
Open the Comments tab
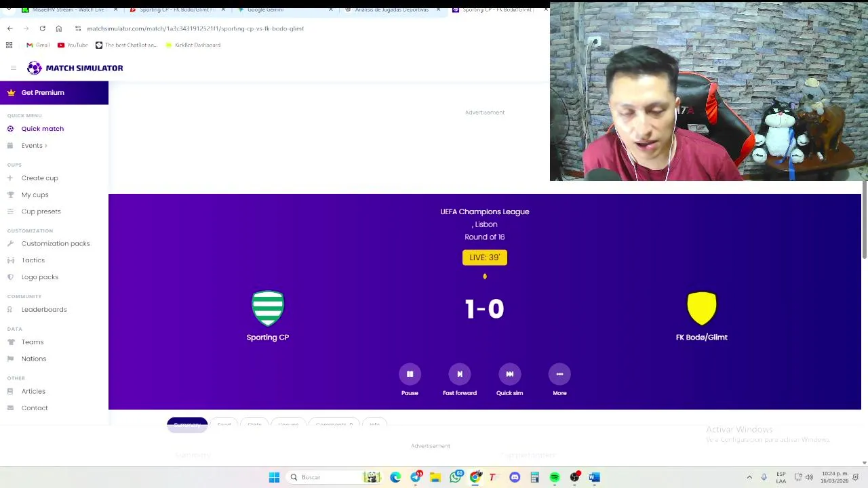[x=334, y=424]
